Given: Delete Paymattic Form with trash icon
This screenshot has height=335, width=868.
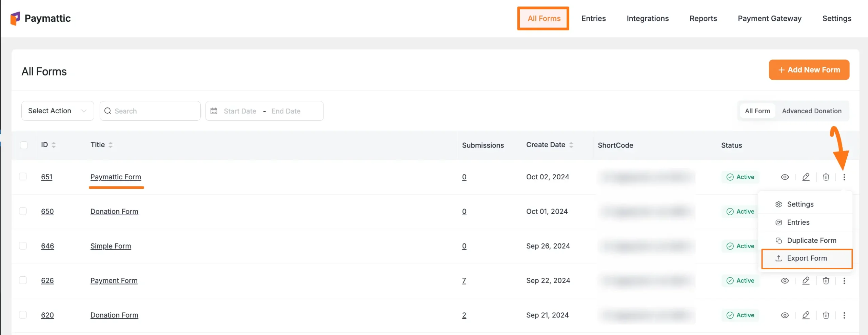Looking at the screenshot, I should pos(826,177).
